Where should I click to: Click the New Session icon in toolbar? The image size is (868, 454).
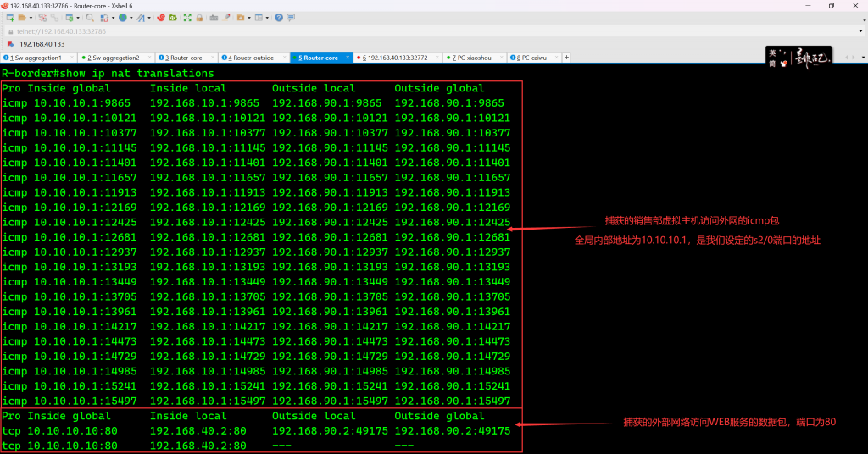click(x=9, y=18)
